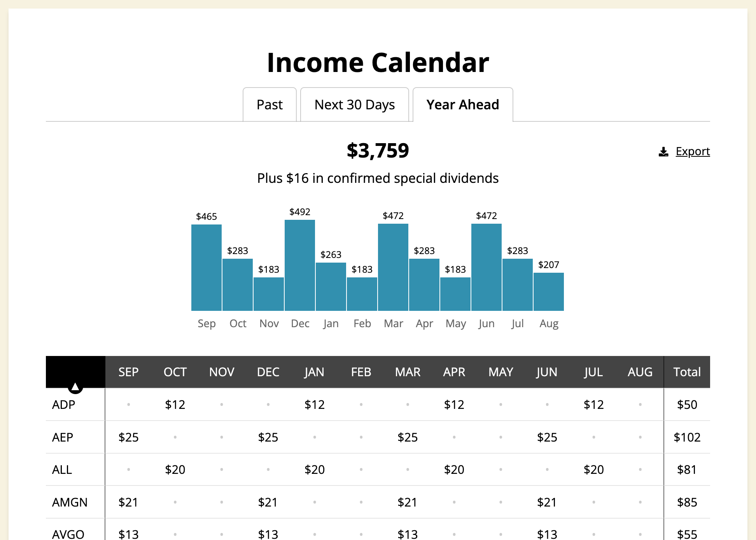Image resolution: width=756 pixels, height=540 pixels.
Task: Click ALL ticker row label
Action: click(x=62, y=470)
